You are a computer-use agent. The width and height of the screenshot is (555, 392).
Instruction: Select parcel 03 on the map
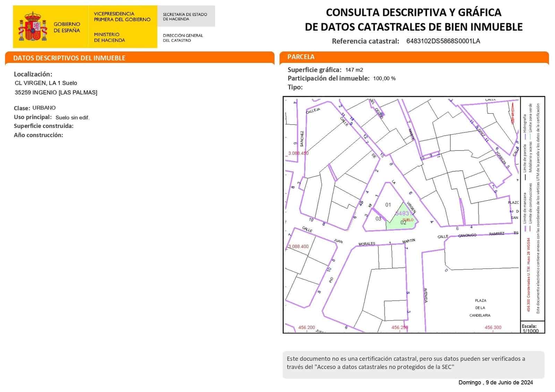(x=378, y=219)
